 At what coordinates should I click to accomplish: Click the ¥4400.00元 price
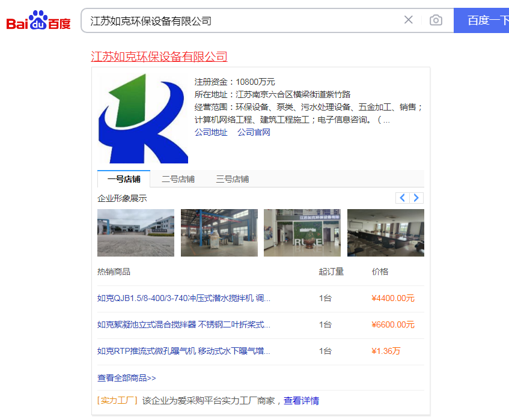(393, 298)
